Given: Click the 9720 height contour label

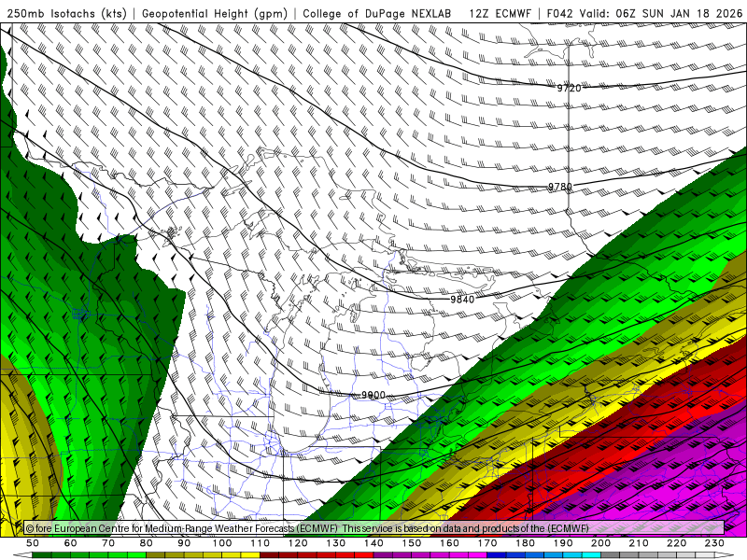Looking at the screenshot, I should 570,88.
